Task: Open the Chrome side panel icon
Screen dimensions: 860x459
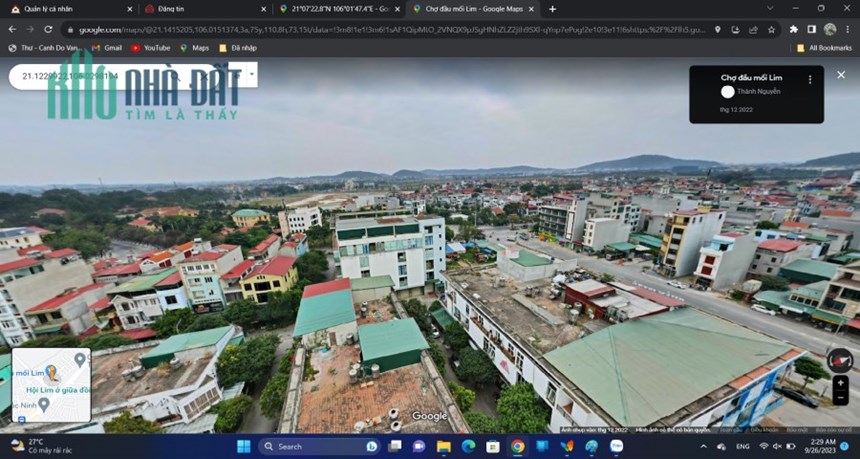Action: 812,30
